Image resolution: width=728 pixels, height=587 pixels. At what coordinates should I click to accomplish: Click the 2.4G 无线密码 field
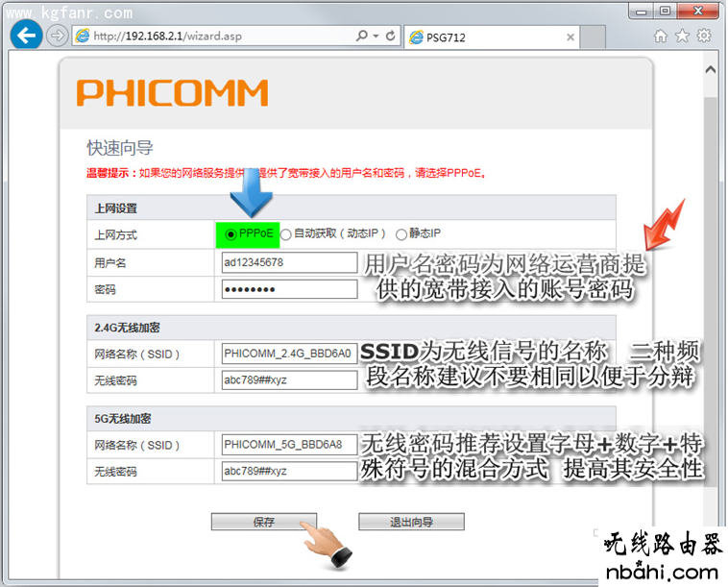click(x=289, y=379)
